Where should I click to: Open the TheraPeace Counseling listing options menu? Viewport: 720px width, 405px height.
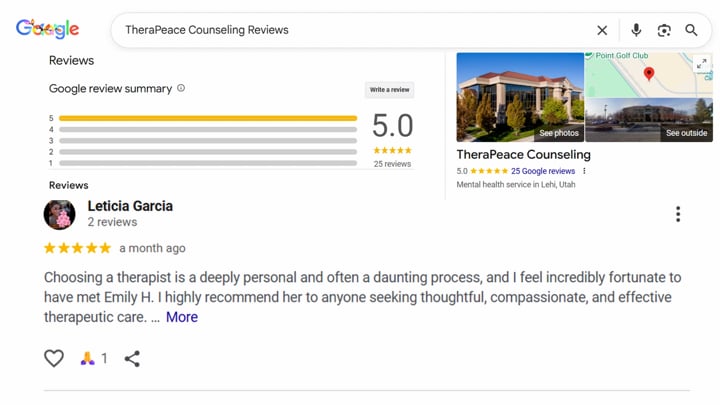(585, 171)
